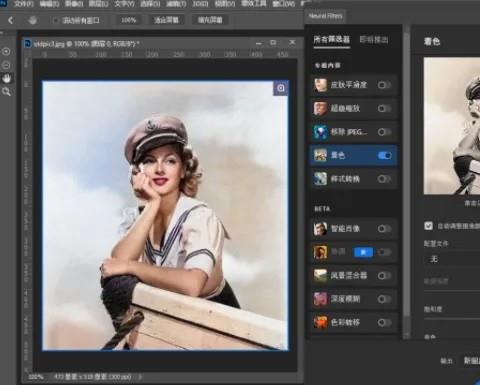Click the colorized woman photo on the canvas
Viewport: 480px width, 385px height.
coord(165,216)
